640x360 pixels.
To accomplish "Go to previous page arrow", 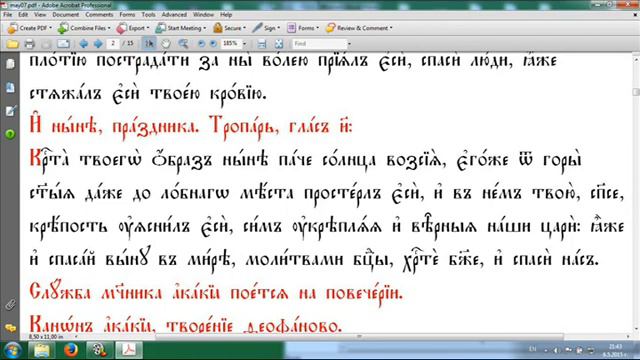I will point(84,44).
